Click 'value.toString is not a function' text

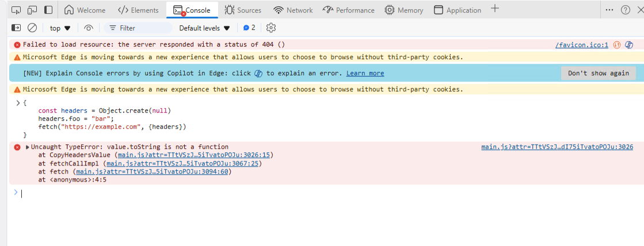pyautogui.click(x=167, y=147)
